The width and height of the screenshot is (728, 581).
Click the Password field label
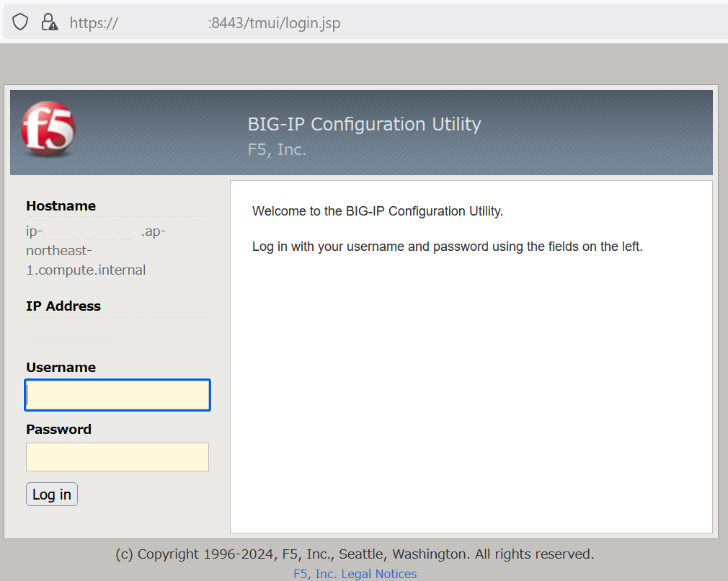point(58,429)
